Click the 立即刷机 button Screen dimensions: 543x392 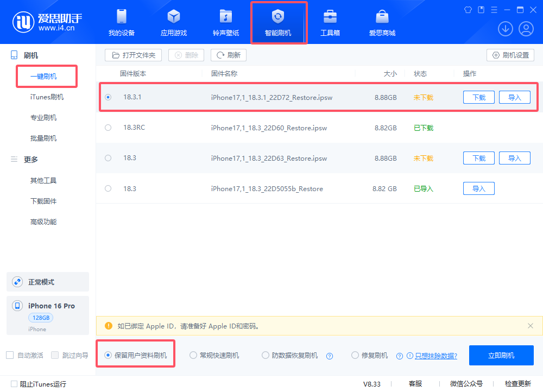coord(501,355)
